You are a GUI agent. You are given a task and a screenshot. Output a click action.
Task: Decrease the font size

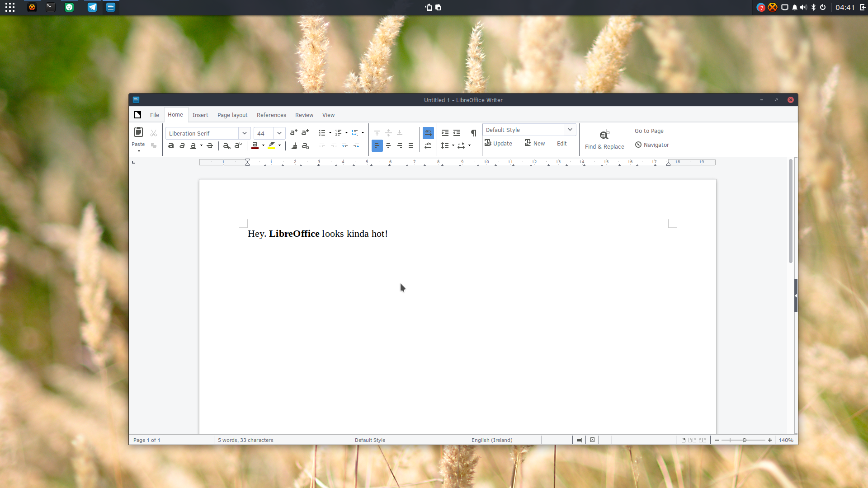[x=305, y=132]
